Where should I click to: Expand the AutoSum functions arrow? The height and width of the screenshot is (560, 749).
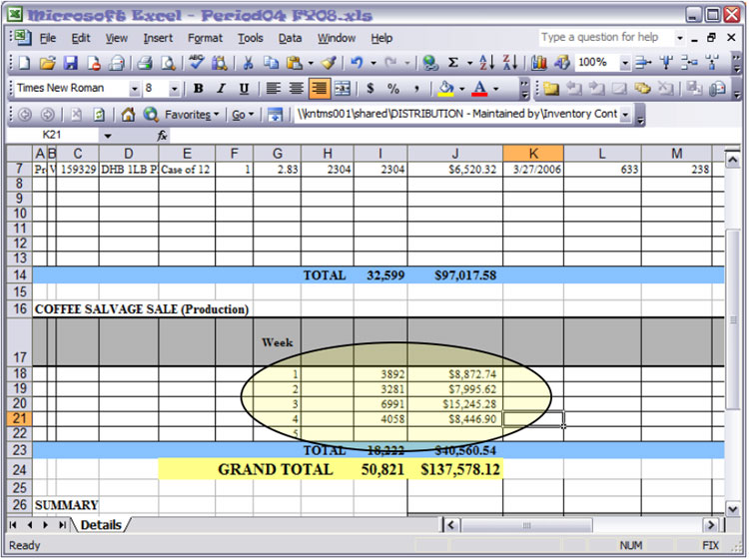[x=469, y=63]
